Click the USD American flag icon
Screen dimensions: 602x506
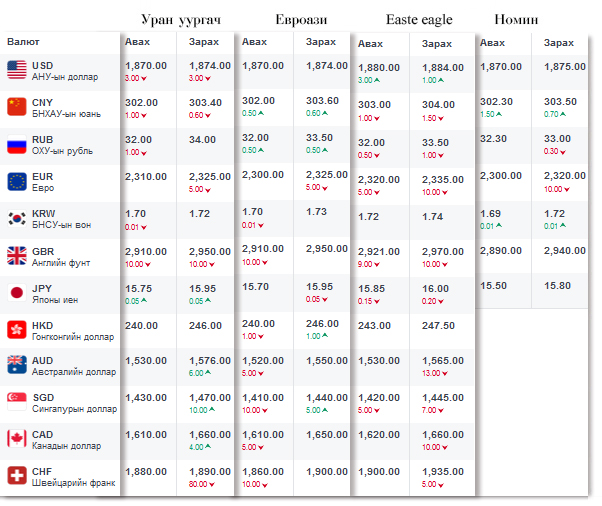(x=17, y=70)
